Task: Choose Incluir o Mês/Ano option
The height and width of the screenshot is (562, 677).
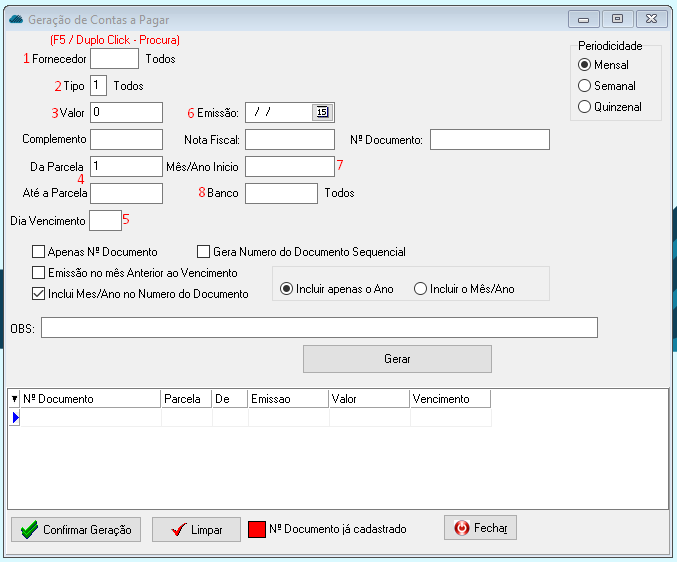Action: tap(421, 289)
